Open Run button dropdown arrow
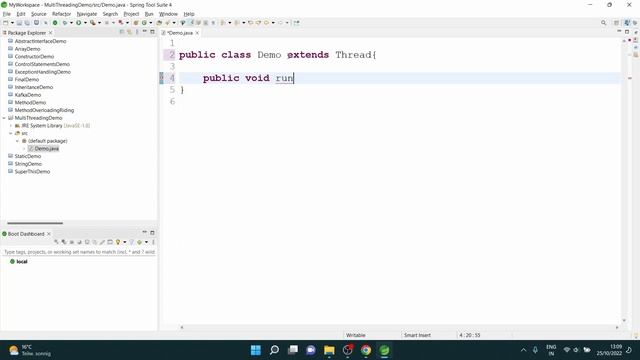This screenshot has height=360, width=640. tap(85, 23)
